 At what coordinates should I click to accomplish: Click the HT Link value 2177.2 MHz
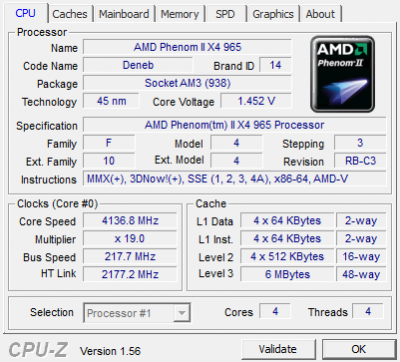(x=130, y=274)
